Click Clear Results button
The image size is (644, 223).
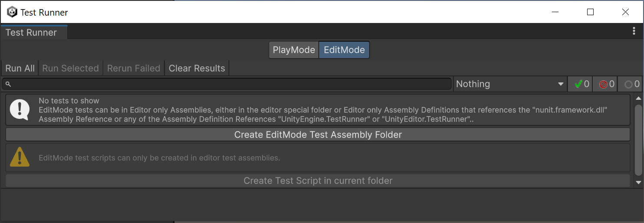197,68
